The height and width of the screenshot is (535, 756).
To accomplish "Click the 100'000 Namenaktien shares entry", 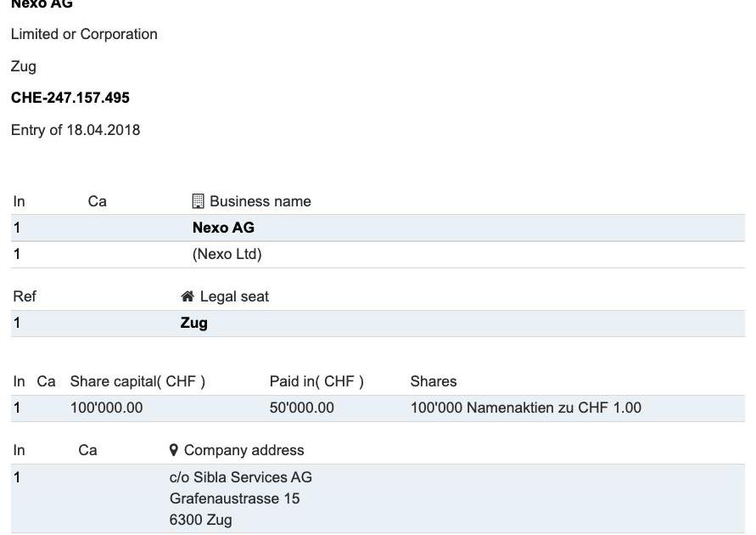I will coord(525,408).
